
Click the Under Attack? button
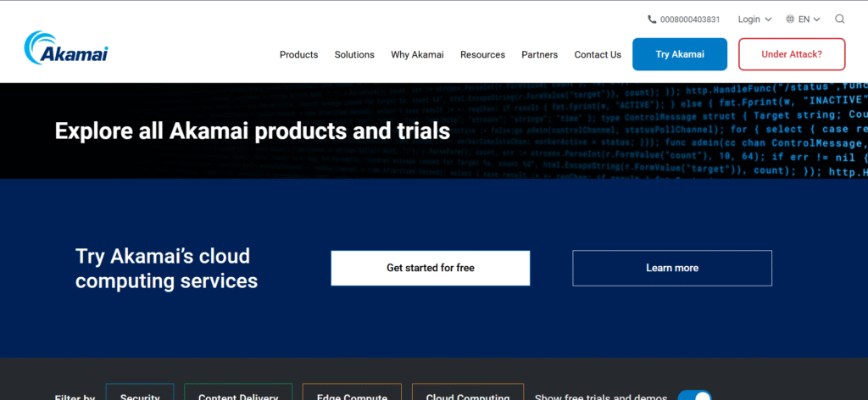pos(792,54)
